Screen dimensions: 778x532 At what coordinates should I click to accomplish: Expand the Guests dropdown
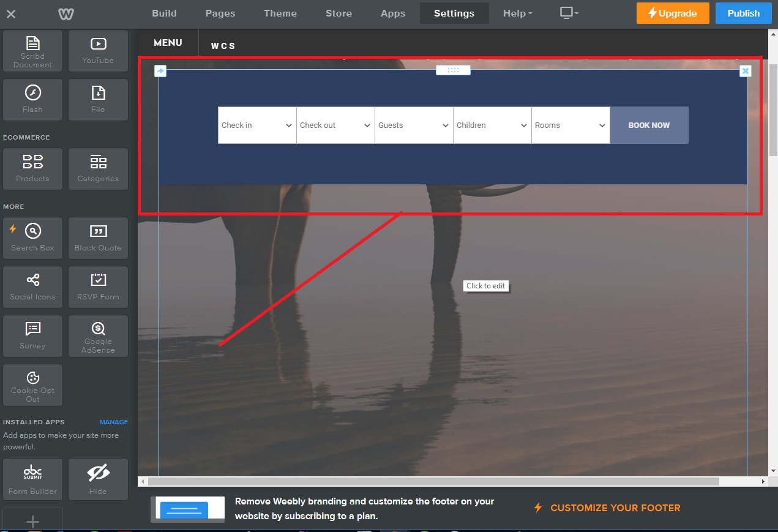click(x=414, y=126)
